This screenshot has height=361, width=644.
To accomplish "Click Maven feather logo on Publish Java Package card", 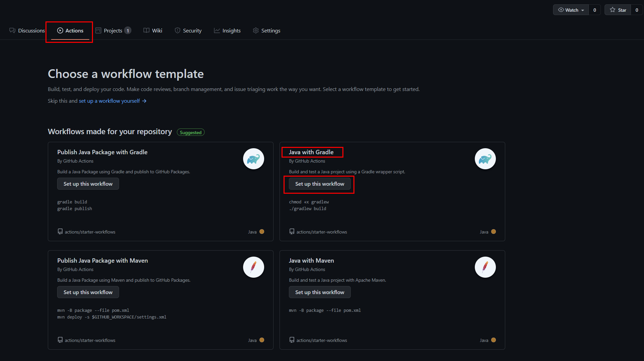I will [253, 267].
